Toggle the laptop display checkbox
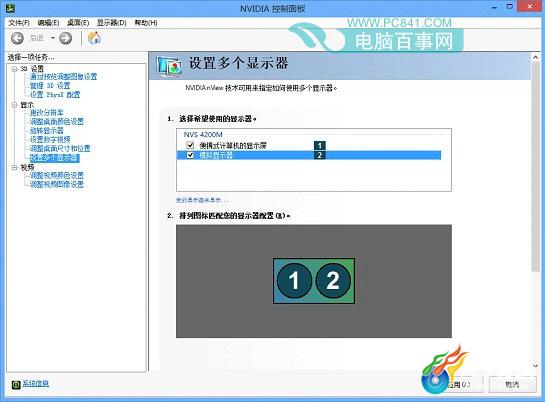The width and height of the screenshot is (545, 402). 190,145
